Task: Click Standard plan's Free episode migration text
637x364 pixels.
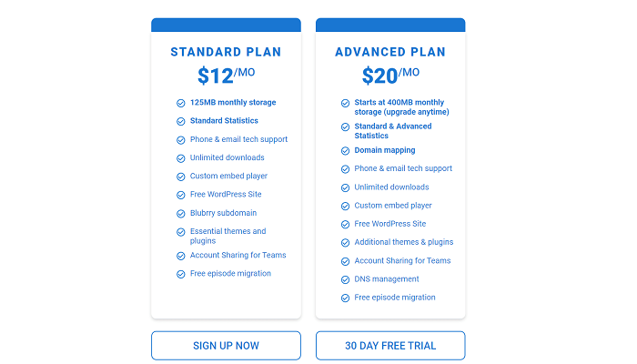Action: 230,274
